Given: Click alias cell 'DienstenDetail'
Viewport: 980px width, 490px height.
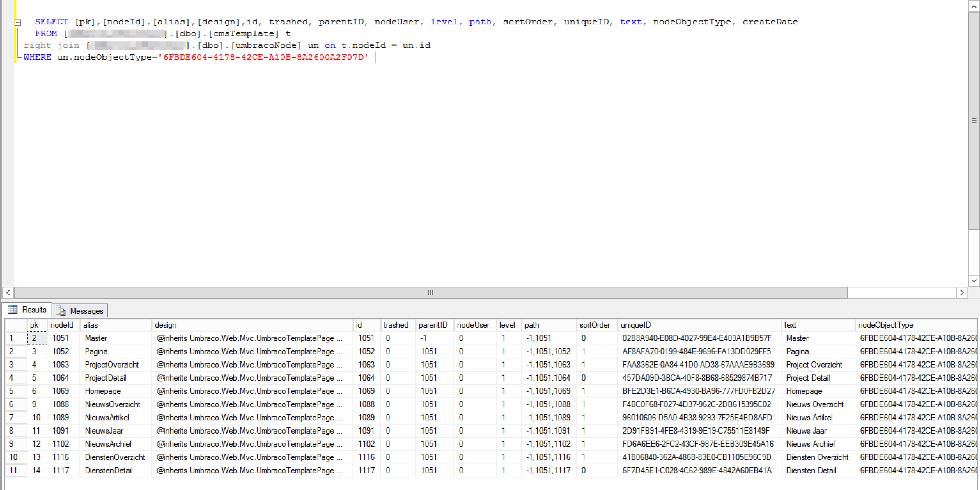Looking at the screenshot, I should [x=116, y=471].
